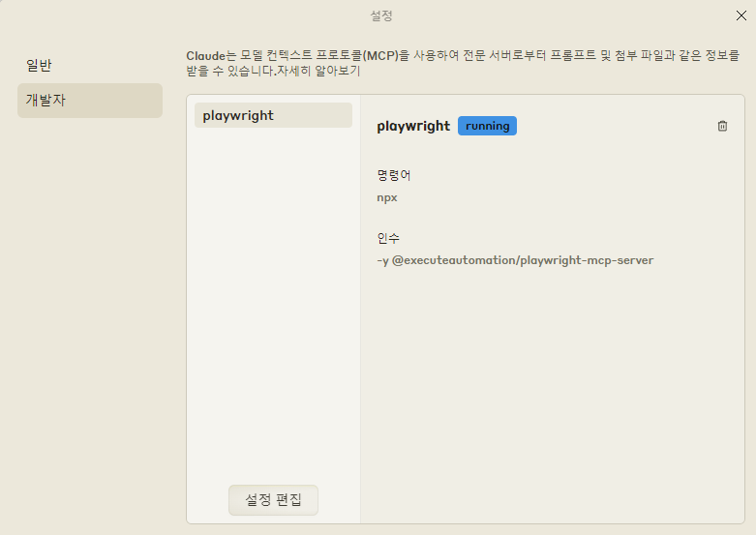Click the 설정 window title
756x535 pixels.
pyautogui.click(x=380, y=15)
